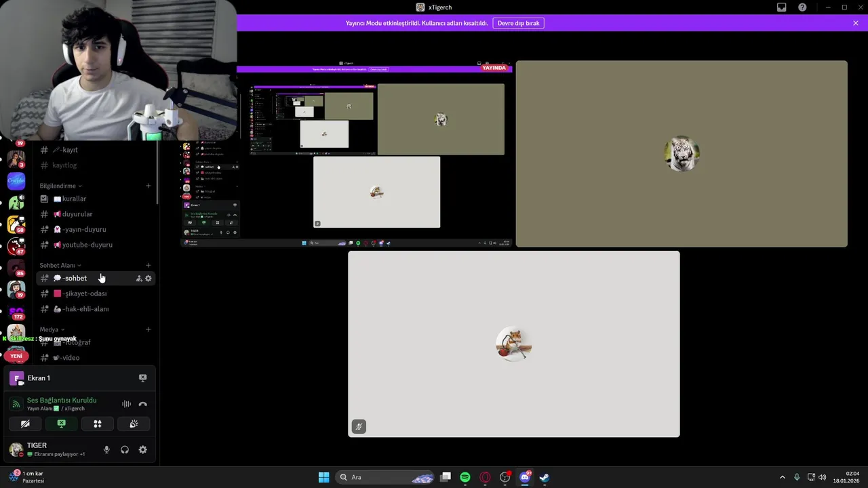The image size is (868, 488).
Task: Collapse the Medya category
Action: pyautogui.click(x=52, y=329)
